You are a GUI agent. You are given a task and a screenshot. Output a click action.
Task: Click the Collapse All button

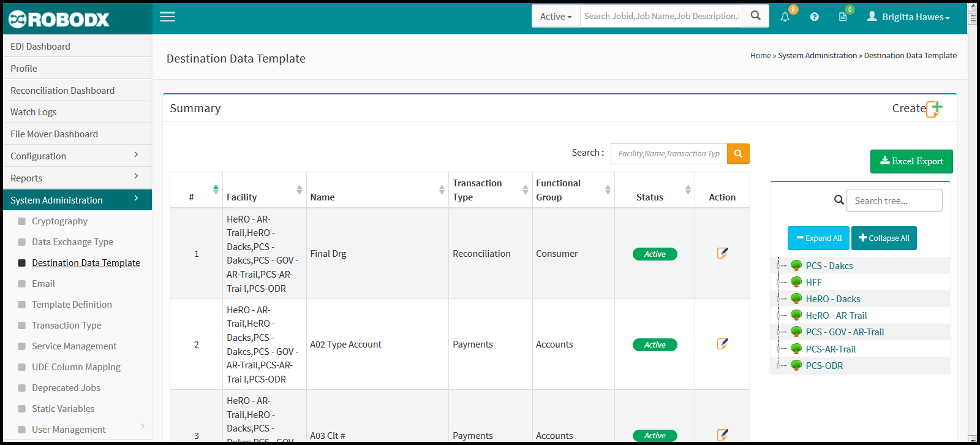(x=884, y=238)
